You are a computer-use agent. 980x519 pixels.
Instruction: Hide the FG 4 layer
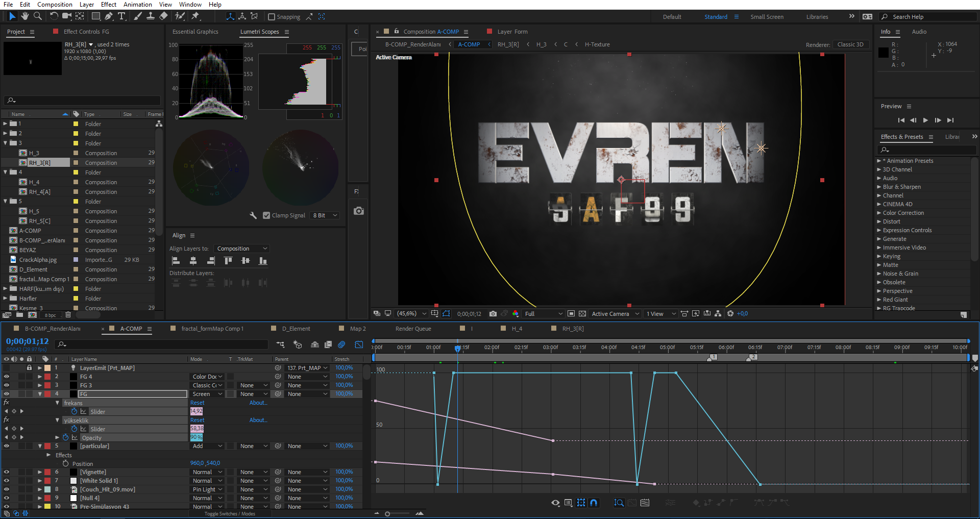7,377
